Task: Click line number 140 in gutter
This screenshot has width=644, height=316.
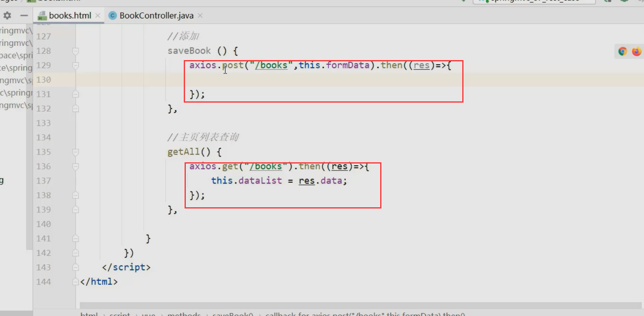Action: click(44, 224)
